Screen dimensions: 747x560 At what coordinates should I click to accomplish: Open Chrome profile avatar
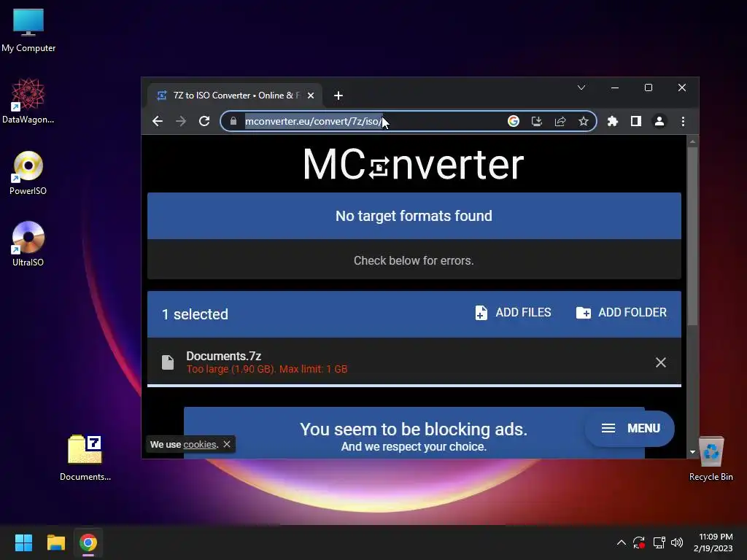[659, 121]
